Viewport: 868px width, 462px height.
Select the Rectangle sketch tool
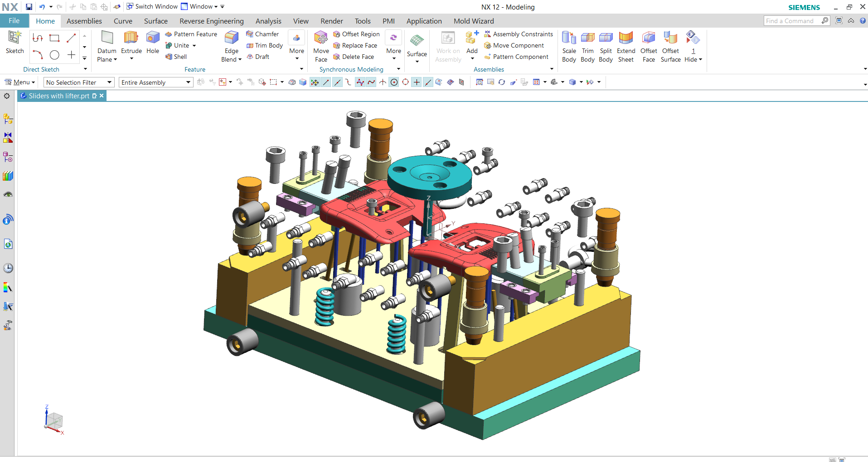pyautogui.click(x=54, y=38)
